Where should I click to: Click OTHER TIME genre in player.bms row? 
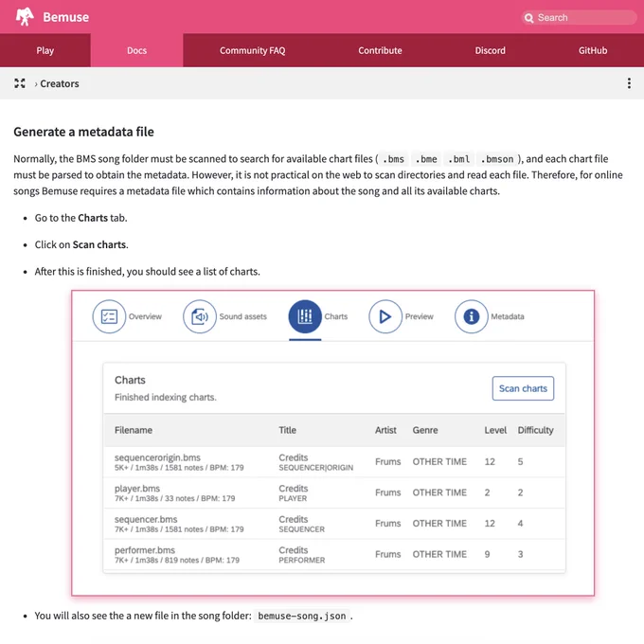pos(439,492)
